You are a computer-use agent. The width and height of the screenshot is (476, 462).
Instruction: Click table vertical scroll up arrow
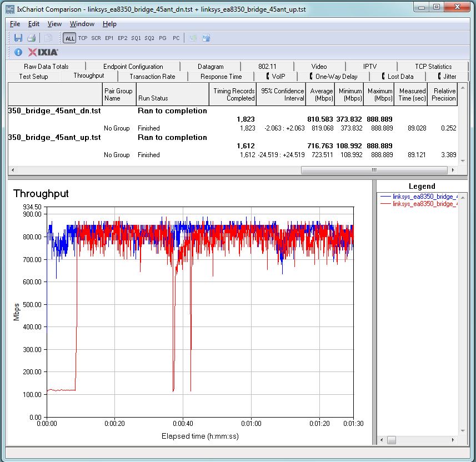point(463,88)
